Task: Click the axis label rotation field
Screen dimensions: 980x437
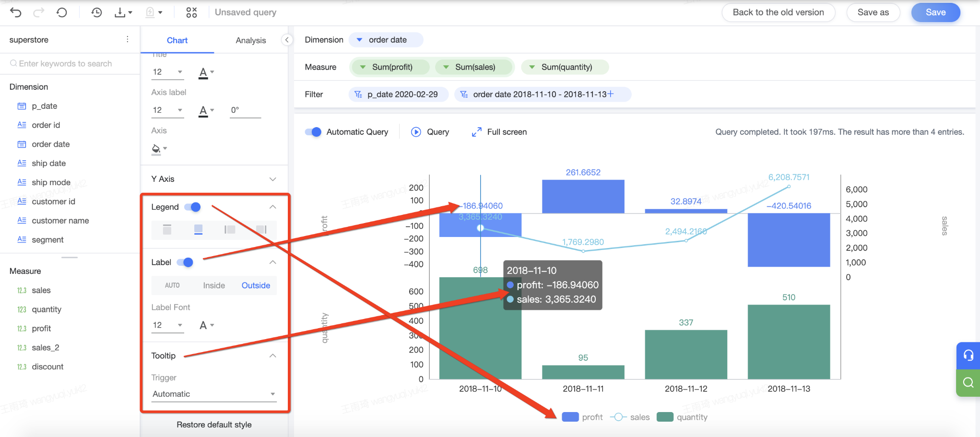Action: [x=245, y=111]
